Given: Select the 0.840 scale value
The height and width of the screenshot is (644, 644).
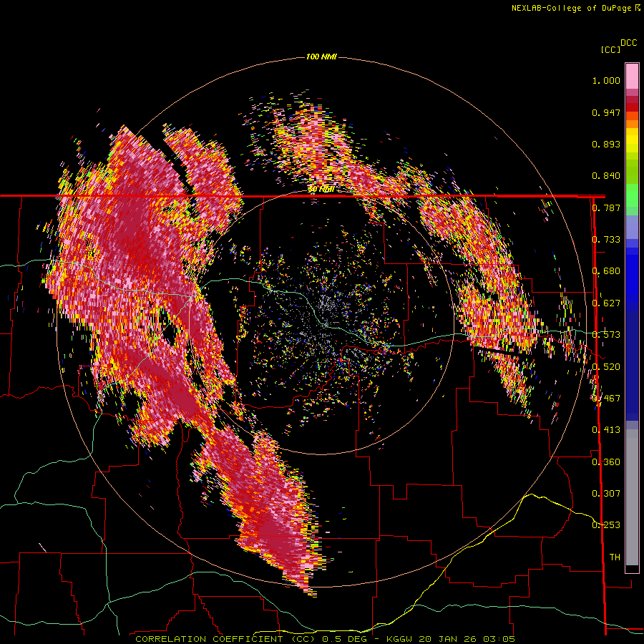Looking at the screenshot, I should point(606,176).
